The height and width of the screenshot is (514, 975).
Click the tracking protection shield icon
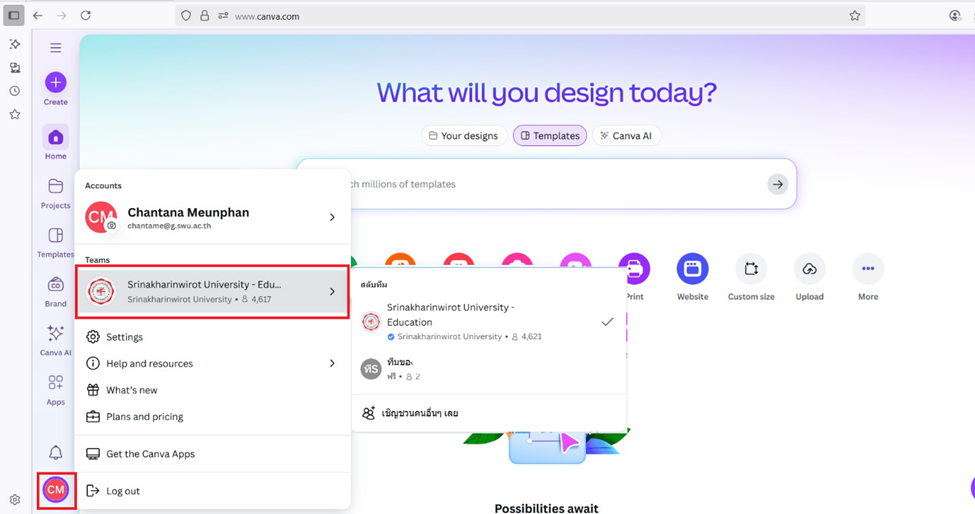[186, 16]
